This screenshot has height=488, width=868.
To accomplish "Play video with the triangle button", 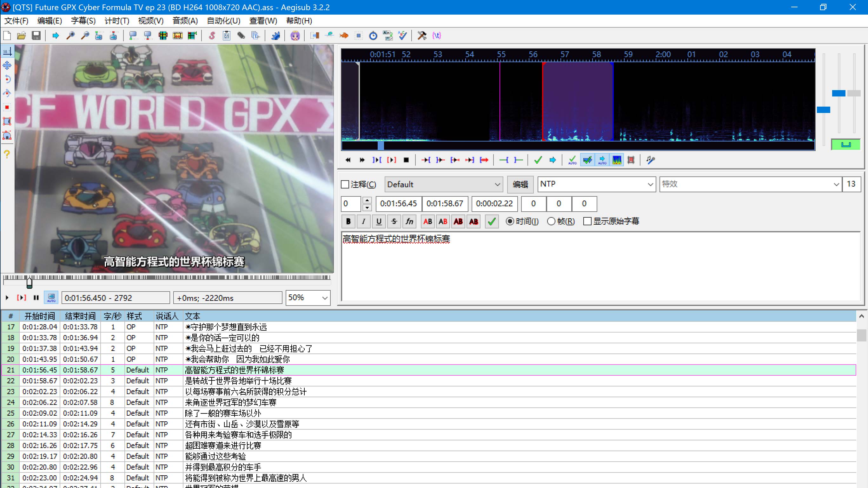I will pos(7,298).
